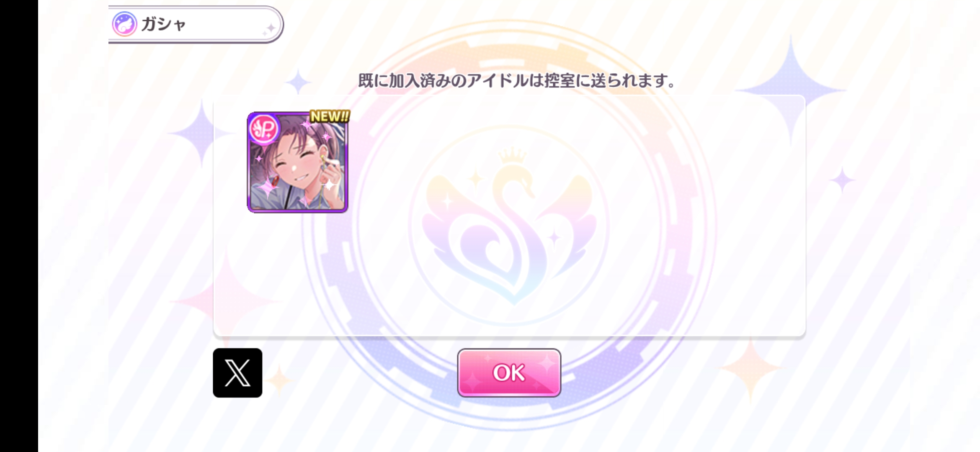Click the purple sparkle left of the idol card
Viewport: 980px width, 452px height.
[202, 133]
